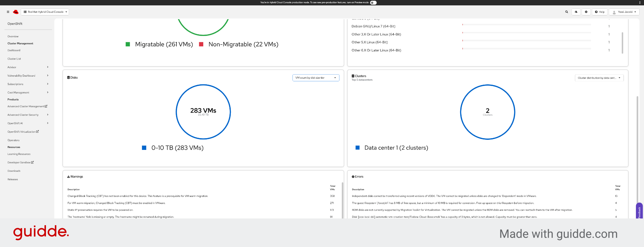Click the operating systems list scrollbar
This screenshot has width=644, height=247.
[x=622, y=43]
